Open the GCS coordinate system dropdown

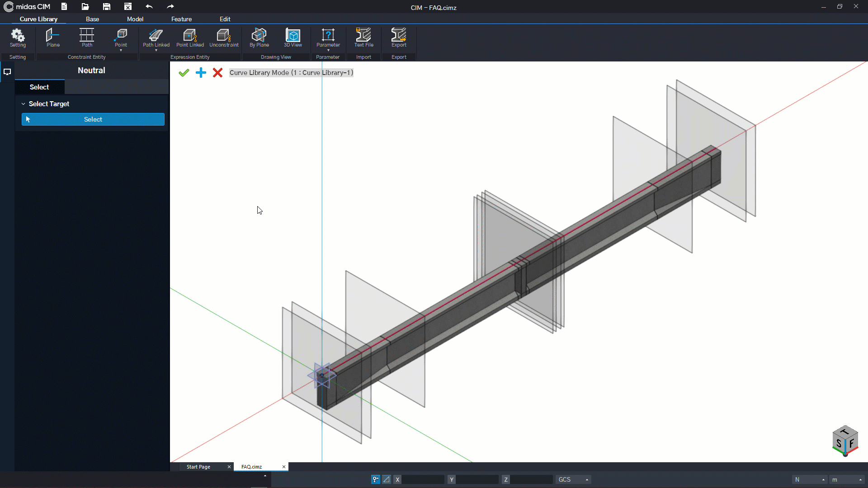tap(573, 479)
